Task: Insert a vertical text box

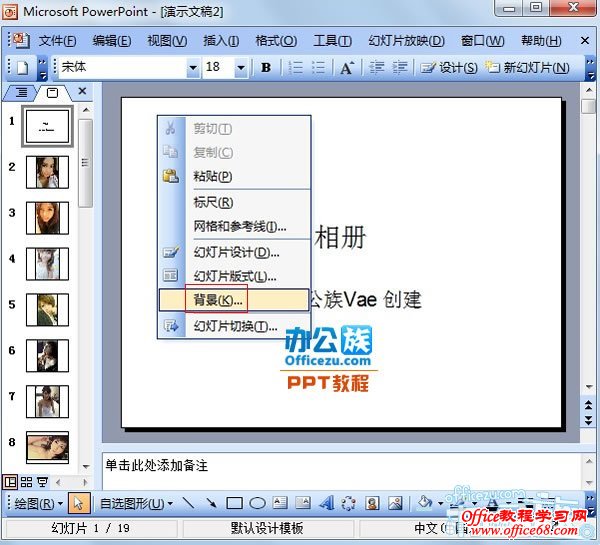Action: 303,503
